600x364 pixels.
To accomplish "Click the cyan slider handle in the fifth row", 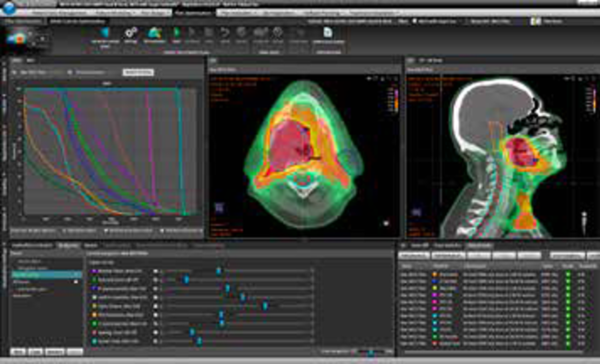I will tap(265, 306).
